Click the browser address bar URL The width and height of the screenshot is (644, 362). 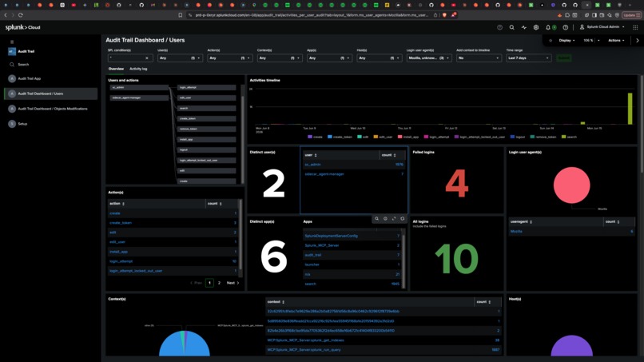312,15
